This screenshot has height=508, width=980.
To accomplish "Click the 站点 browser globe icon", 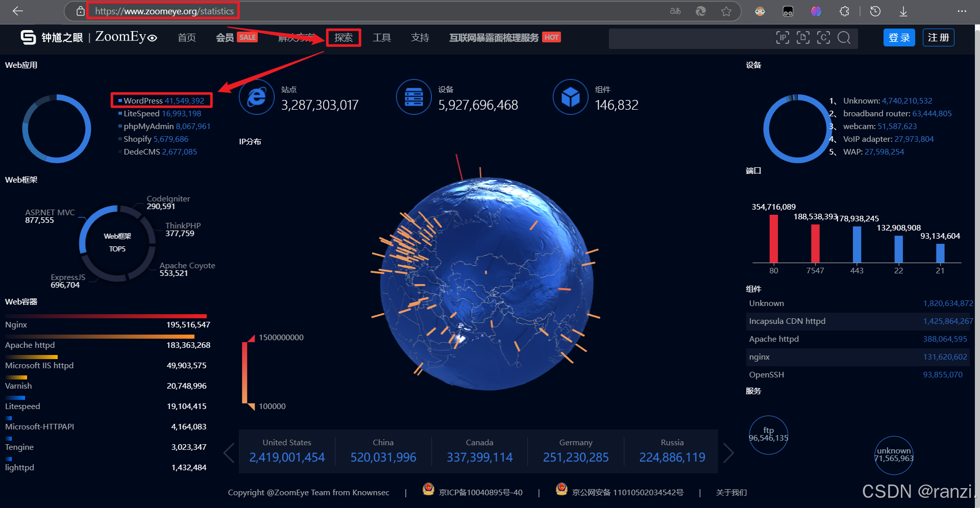I will [257, 97].
